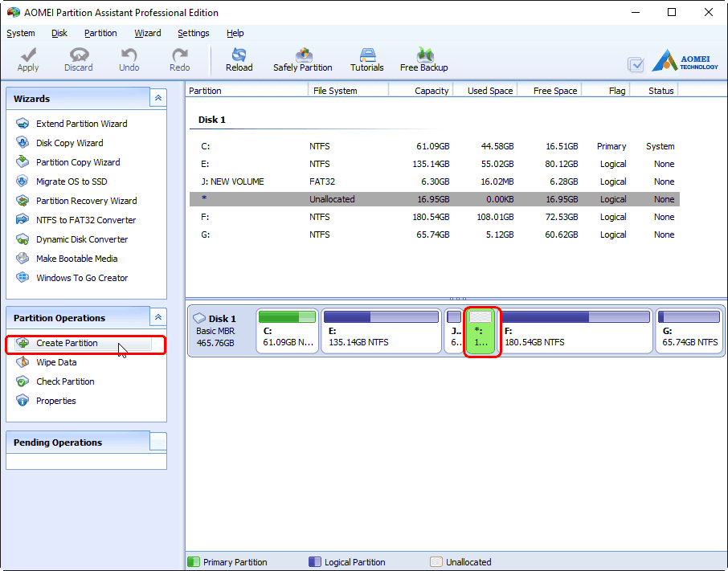Click the Disk 1 list heading
This screenshot has height=571, width=728.
(211, 120)
